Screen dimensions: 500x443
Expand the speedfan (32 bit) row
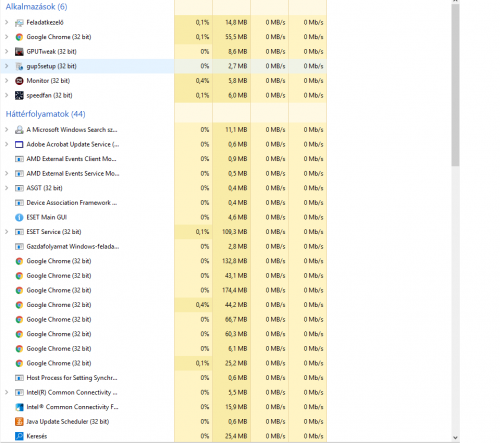7,95
